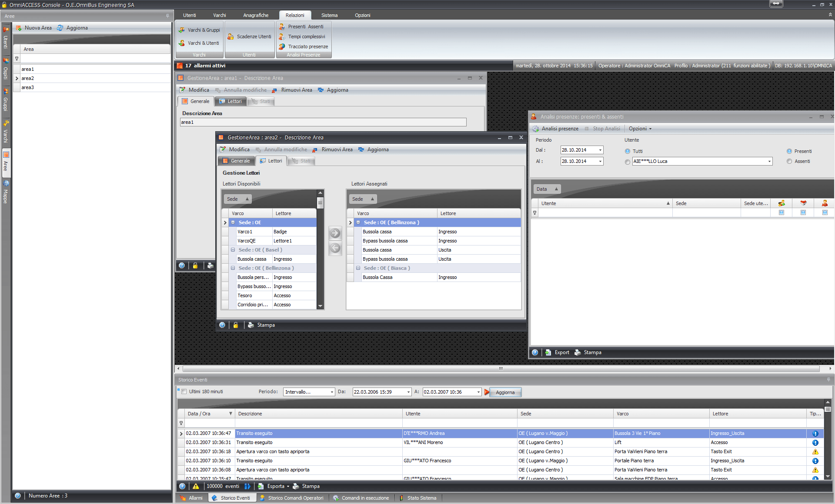
Task: Click the left arrow to unassign a reader
Action: click(x=335, y=248)
